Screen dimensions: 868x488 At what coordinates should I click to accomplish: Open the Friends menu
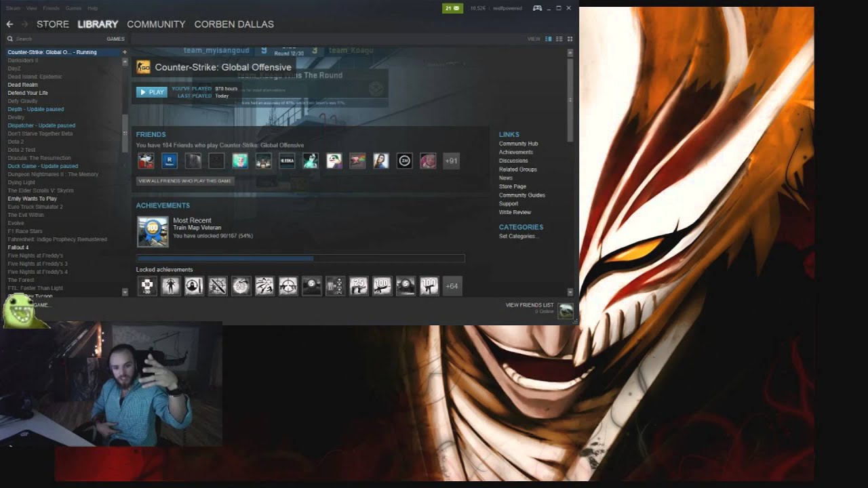[x=51, y=8]
